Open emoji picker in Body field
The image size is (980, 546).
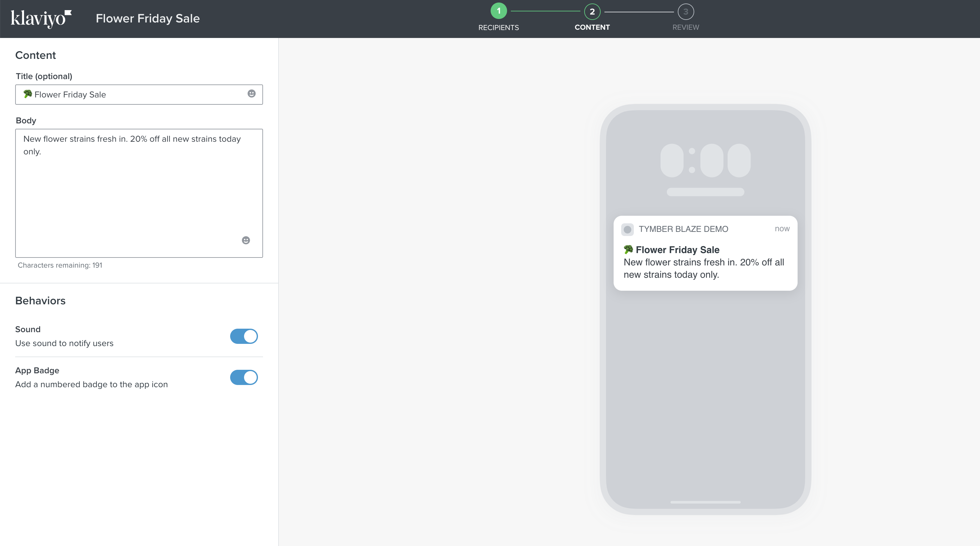click(246, 240)
